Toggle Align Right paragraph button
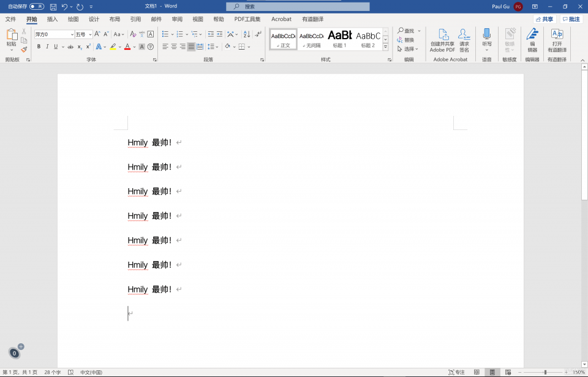The height and width of the screenshot is (377, 588). (183, 47)
